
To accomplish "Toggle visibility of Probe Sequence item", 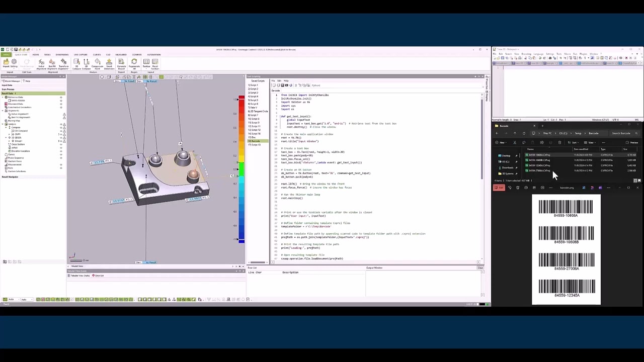I will (x=61, y=158).
